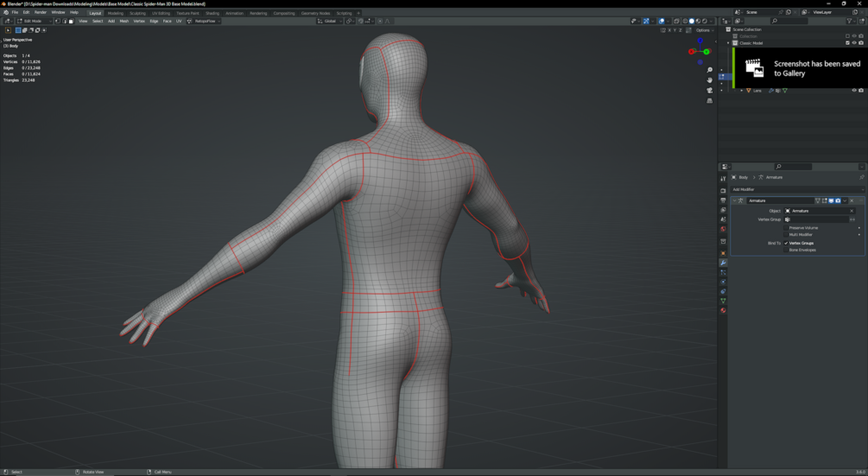
Task: Open the Vertex menu in viewport header
Action: coord(139,21)
